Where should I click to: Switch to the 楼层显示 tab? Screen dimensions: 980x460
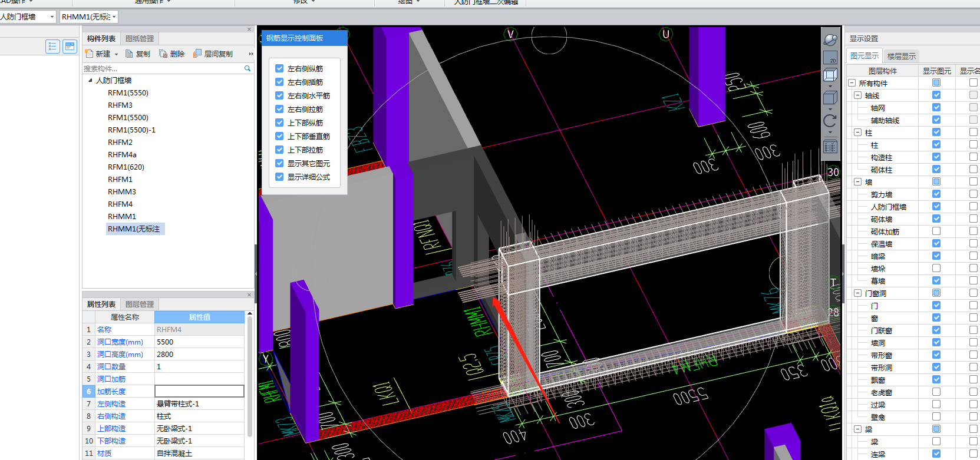(902, 56)
